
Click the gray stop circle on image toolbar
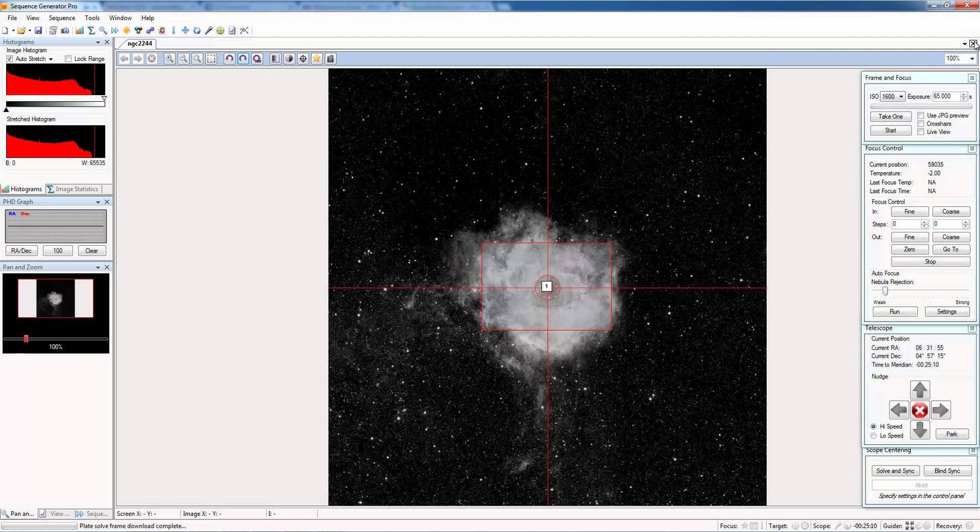[151, 58]
